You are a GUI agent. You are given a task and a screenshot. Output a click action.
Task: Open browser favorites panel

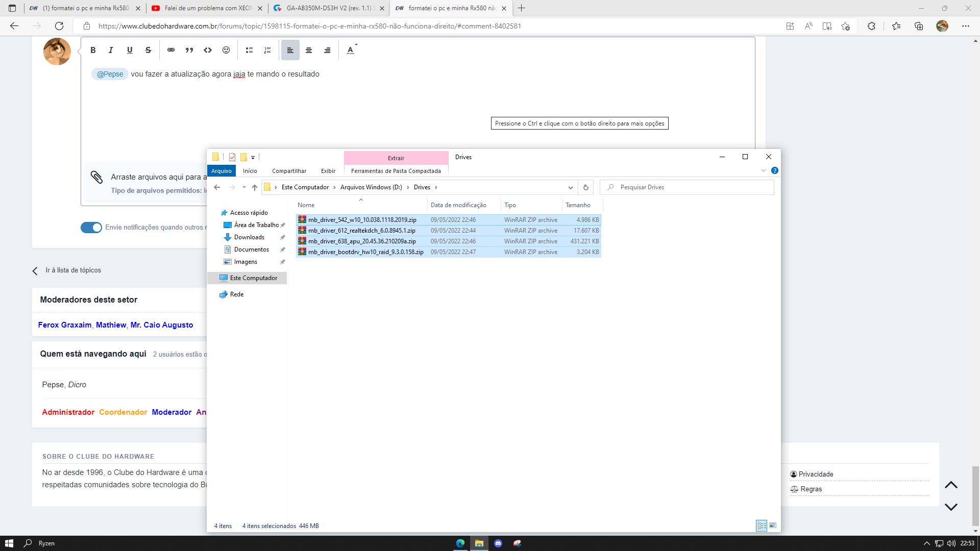896,26
